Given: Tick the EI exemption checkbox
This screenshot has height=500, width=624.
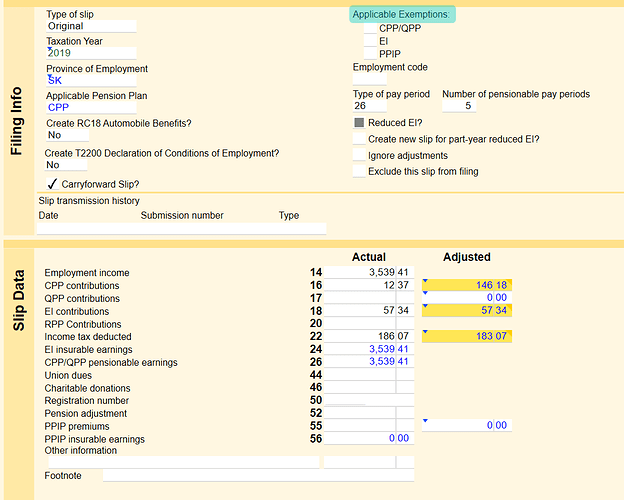Looking at the screenshot, I should [370, 41].
